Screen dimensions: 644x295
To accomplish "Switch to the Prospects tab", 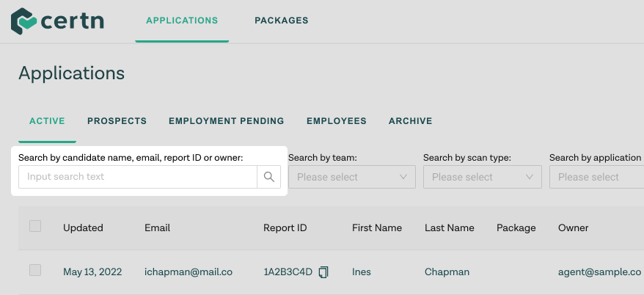I will [117, 121].
